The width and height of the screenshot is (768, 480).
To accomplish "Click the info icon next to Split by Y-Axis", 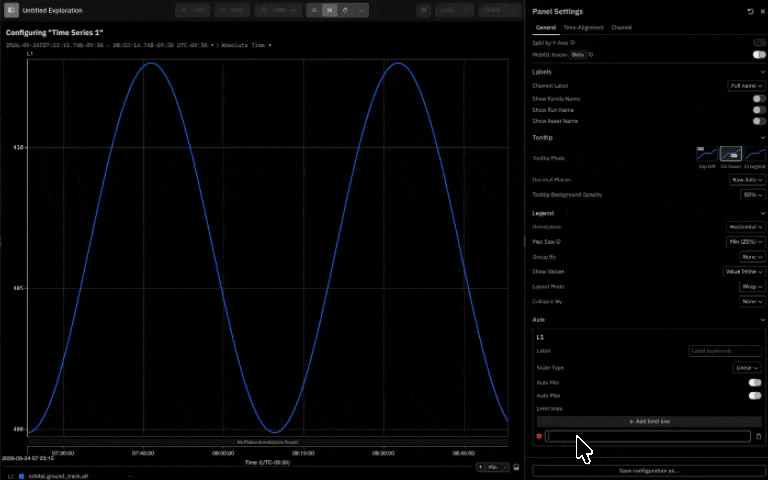I will click(x=573, y=43).
